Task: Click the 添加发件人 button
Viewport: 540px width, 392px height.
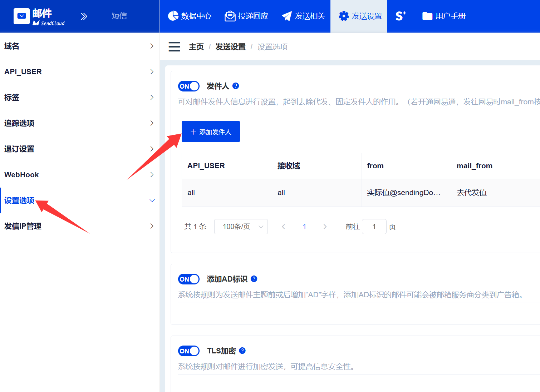Action: (x=211, y=132)
